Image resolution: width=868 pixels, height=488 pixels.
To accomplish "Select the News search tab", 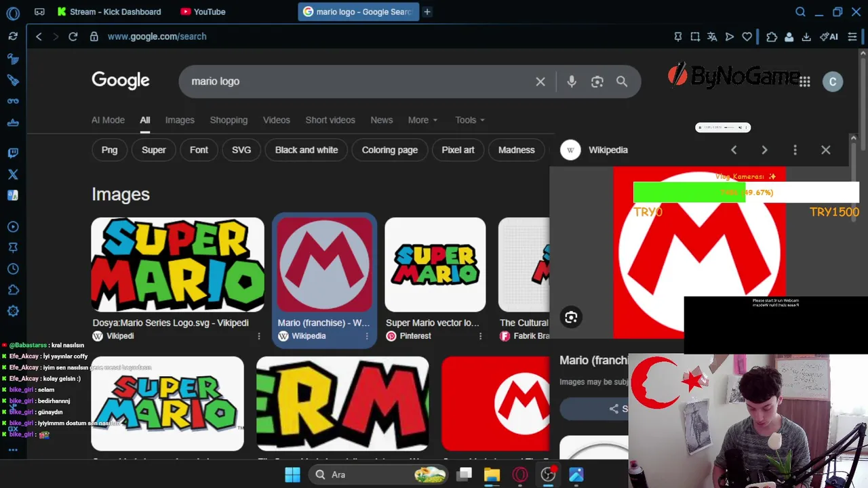I will 381,120.
